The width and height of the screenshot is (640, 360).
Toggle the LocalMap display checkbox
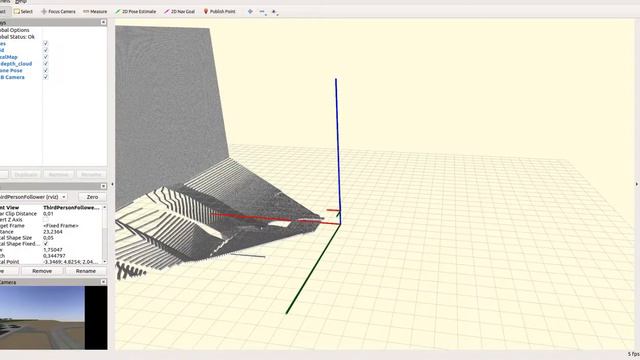(x=45, y=57)
